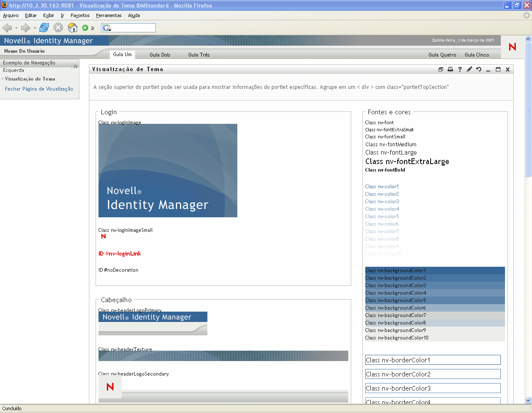Click Esquerda in the navigation panel
This screenshot has height=413, width=532.
pos(14,70)
